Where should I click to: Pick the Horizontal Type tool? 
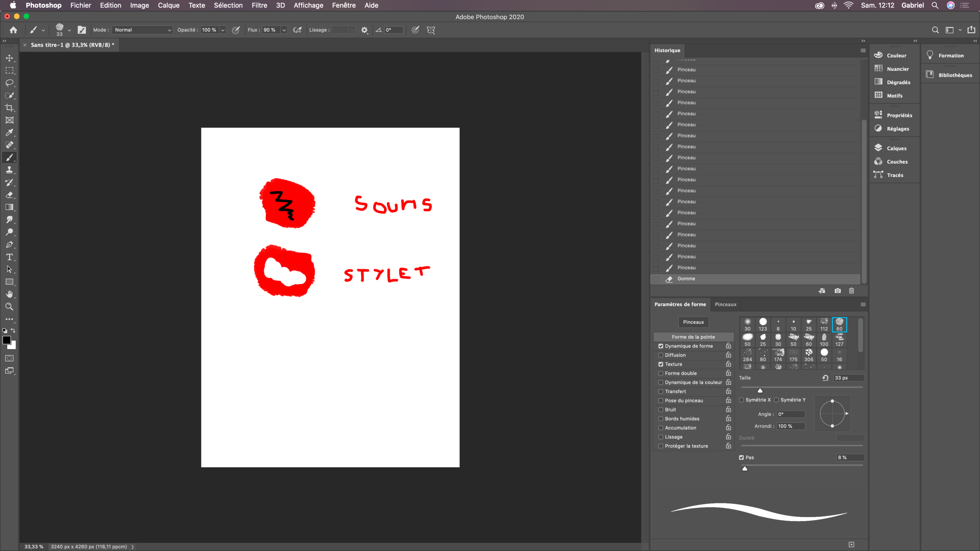pyautogui.click(x=9, y=257)
